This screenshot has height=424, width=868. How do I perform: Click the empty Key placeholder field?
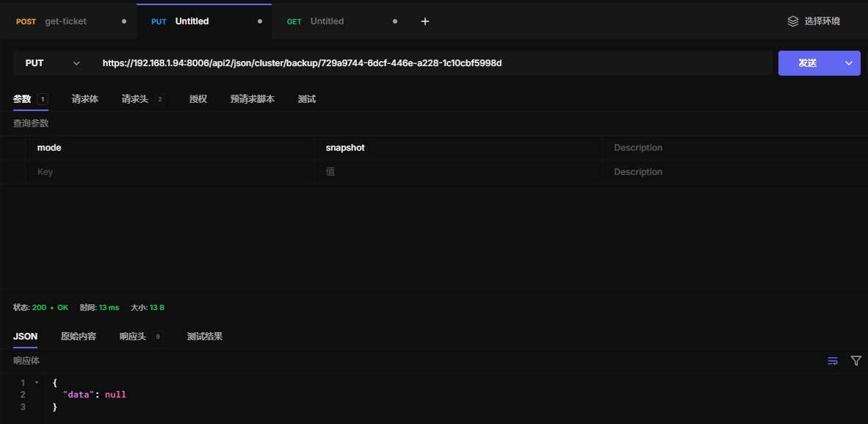point(169,172)
